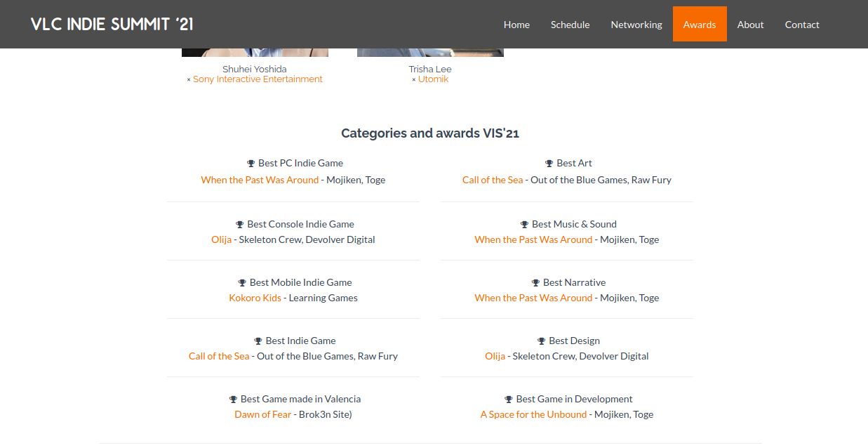Click the Best Narrative category title

[x=574, y=282]
